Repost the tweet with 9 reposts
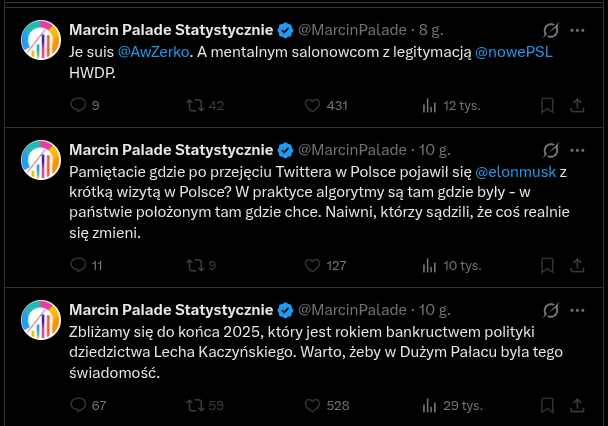The image size is (608, 426). point(196,265)
